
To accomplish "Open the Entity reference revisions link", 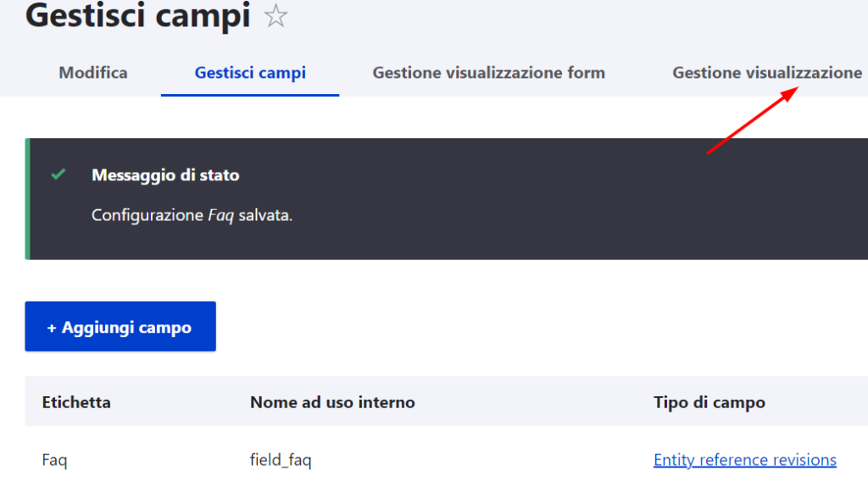I will click(744, 460).
